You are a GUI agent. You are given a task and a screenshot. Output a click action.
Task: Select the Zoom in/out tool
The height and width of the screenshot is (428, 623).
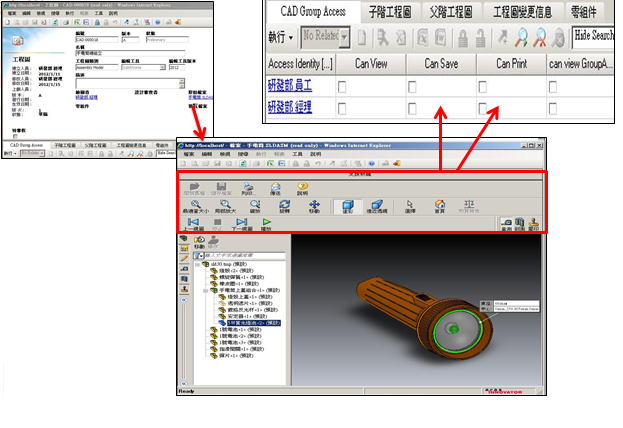[255, 206]
